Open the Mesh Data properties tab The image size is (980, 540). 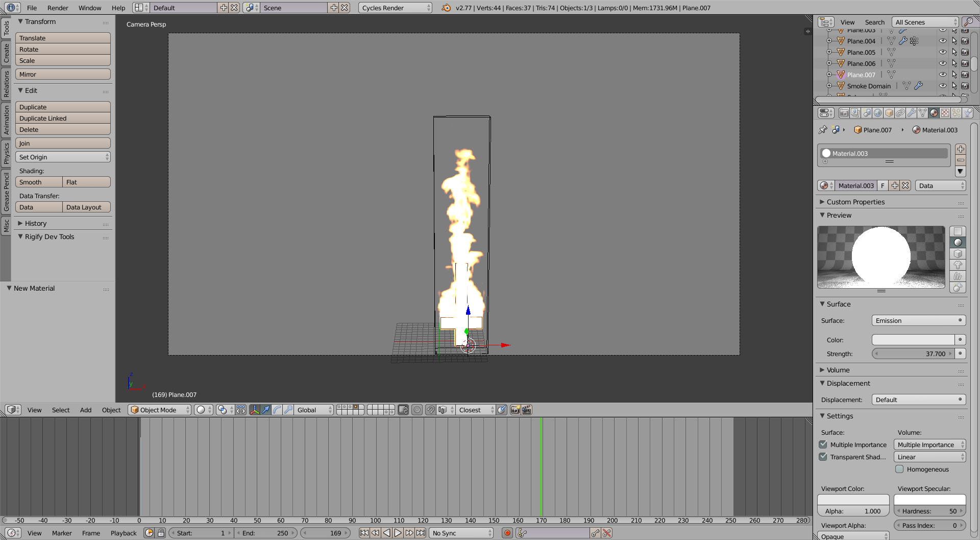pos(923,113)
